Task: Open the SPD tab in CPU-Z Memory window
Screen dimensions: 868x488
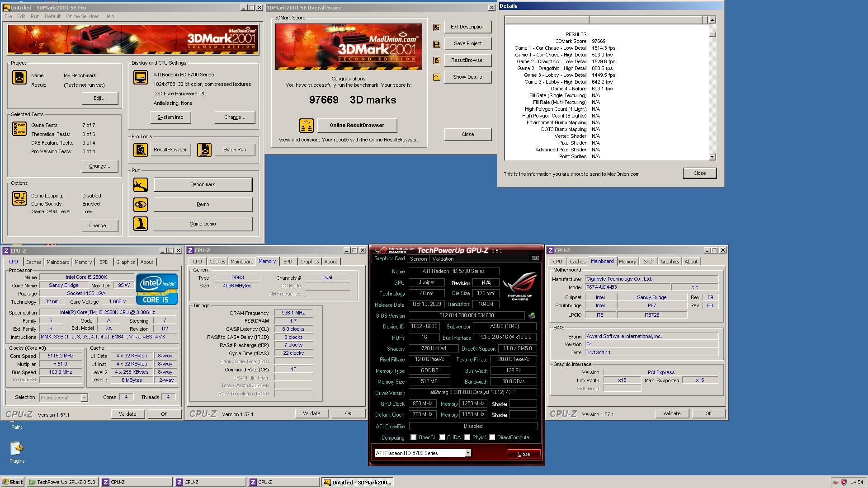Action: click(288, 262)
